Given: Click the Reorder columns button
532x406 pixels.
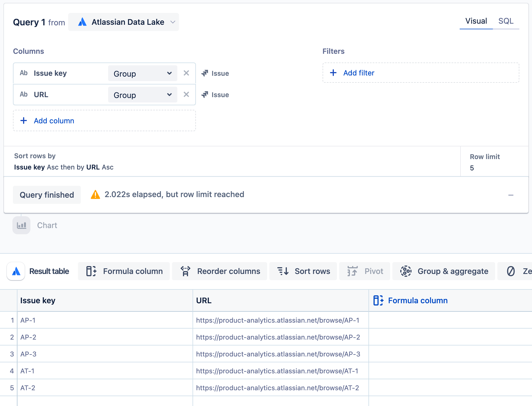Looking at the screenshot, I should click(220, 271).
